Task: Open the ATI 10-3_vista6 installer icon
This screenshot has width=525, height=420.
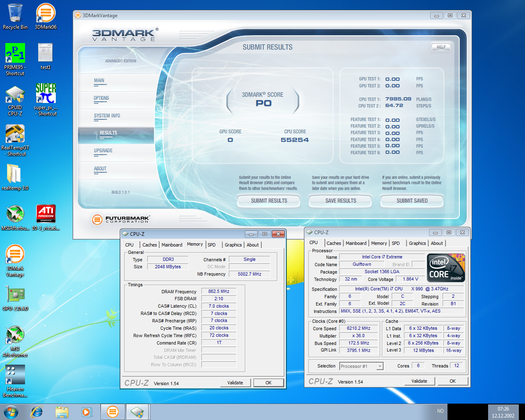Action: click(x=46, y=218)
